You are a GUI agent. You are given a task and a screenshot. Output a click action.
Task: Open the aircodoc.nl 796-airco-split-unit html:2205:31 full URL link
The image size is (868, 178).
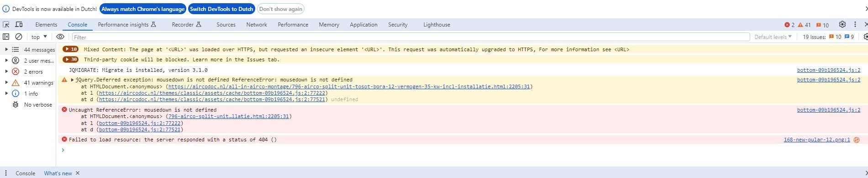pyautogui.click(x=349, y=86)
